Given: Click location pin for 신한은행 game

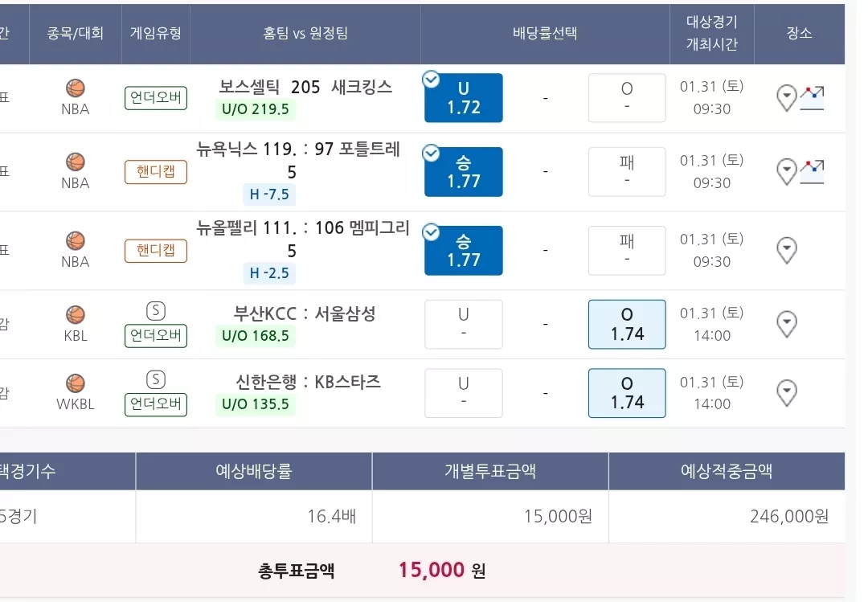Looking at the screenshot, I should click(787, 393).
